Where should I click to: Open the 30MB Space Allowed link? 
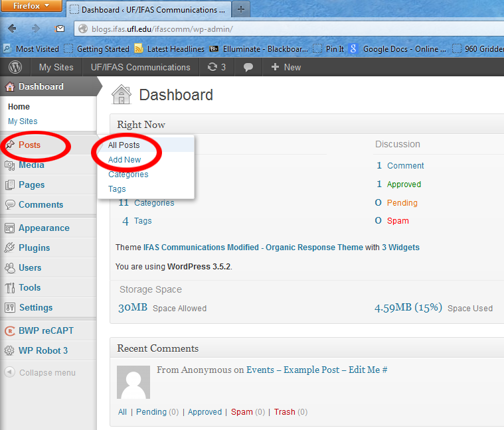click(162, 308)
